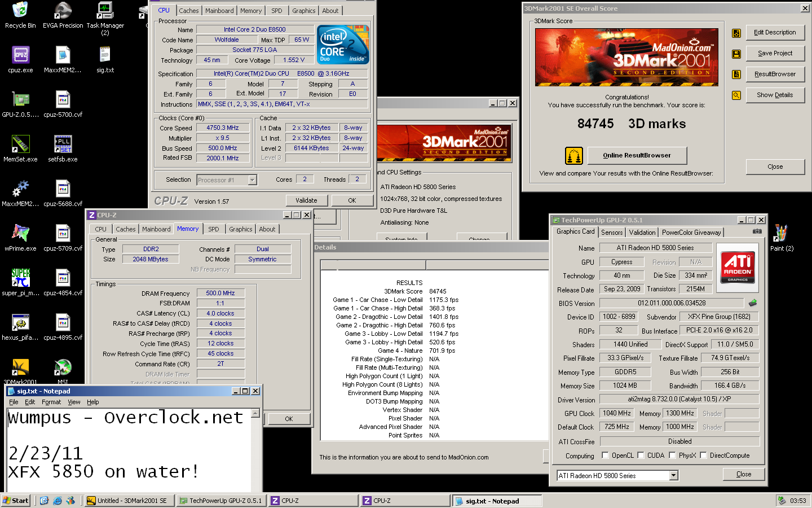Click Windows Start button
Image resolution: width=812 pixels, height=508 pixels.
(16, 501)
